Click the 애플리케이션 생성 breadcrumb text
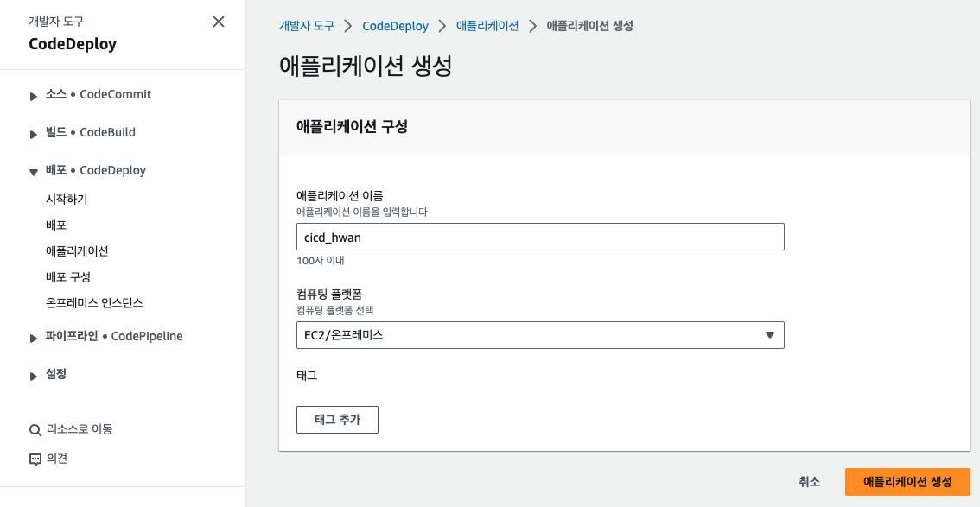This screenshot has height=507, width=980. 590,26
